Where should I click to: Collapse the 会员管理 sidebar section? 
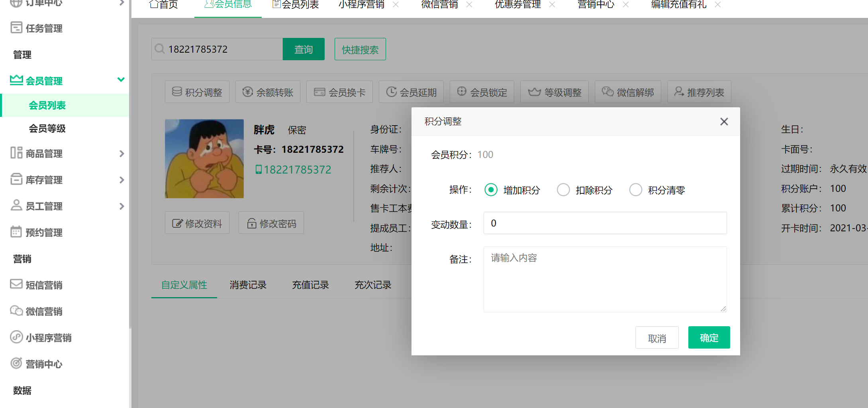pyautogui.click(x=121, y=80)
